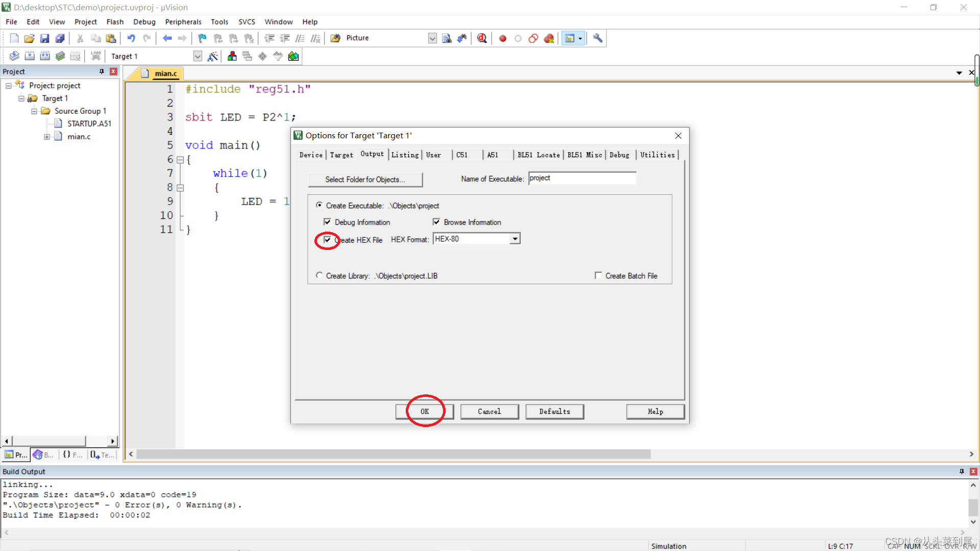Open Manage Project Items colored blocks icon
Screen dimensions: 980x551
(x=232, y=56)
